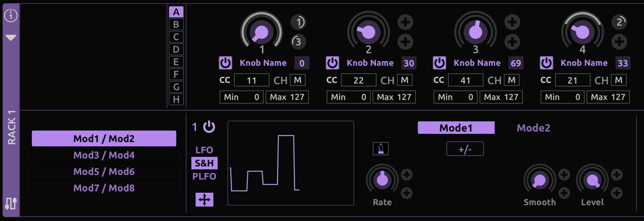Click the CC 22 number field
644x221 pixels.
point(358,80)
